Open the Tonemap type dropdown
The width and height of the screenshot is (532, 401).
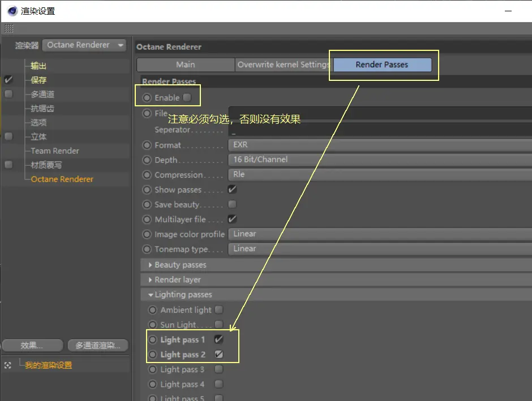click(380, 249)
